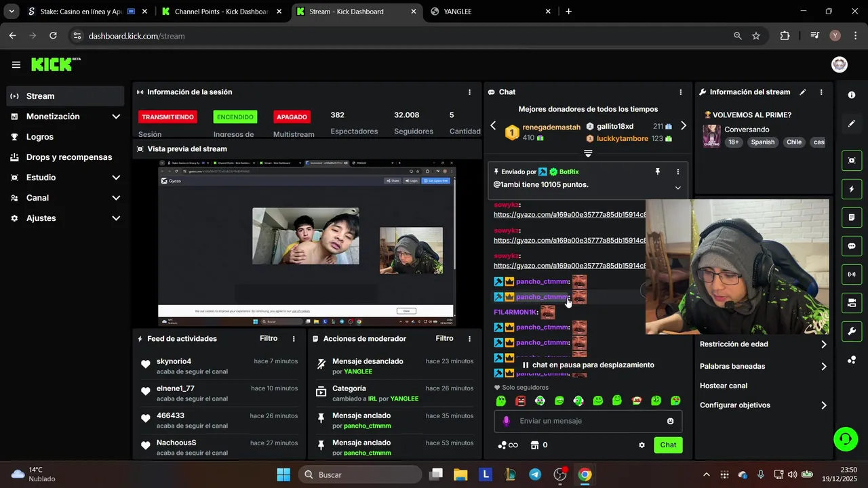Screen dimensions: 868x488
Task: Expand the Estudio menu
Action: (65, 178)
